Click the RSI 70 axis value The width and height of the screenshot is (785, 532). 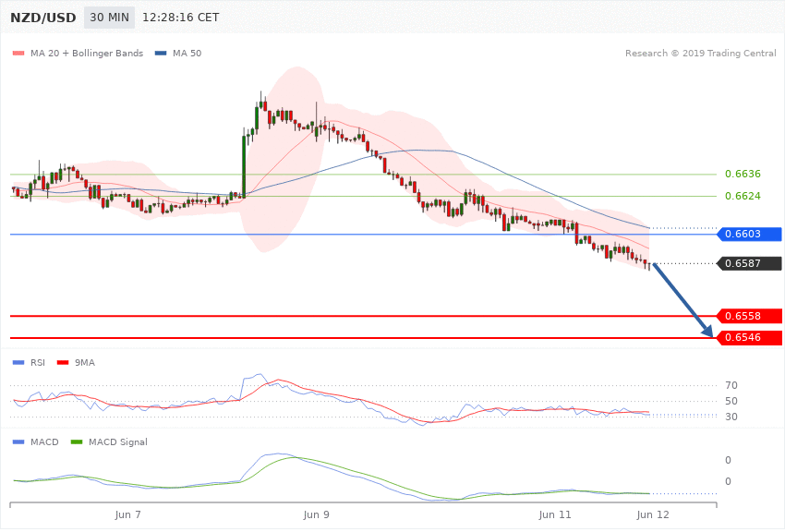(731, 385)
